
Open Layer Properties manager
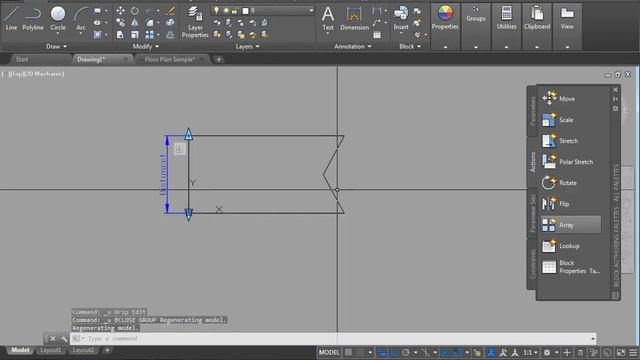pyautogui.click(x=195, y=22)
